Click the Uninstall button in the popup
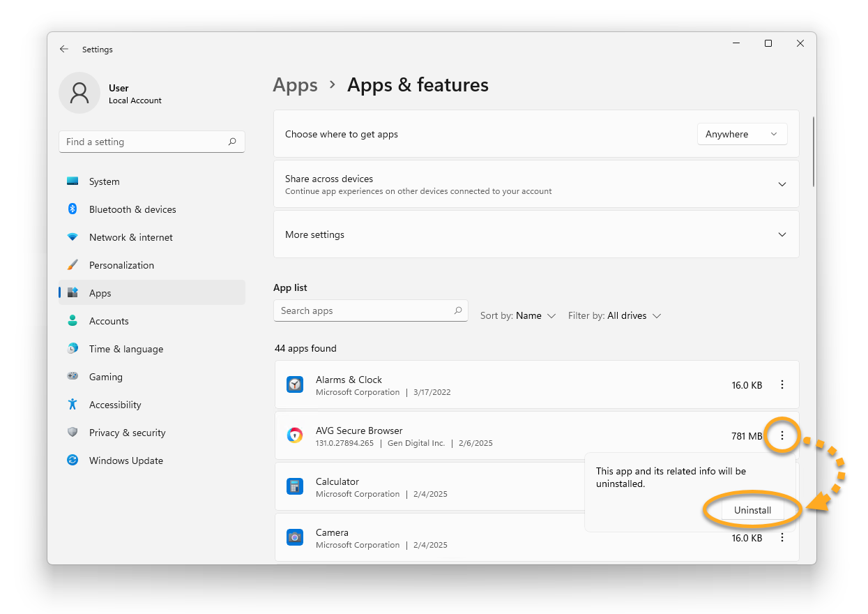The image size is (868, 614). (752, 510)
